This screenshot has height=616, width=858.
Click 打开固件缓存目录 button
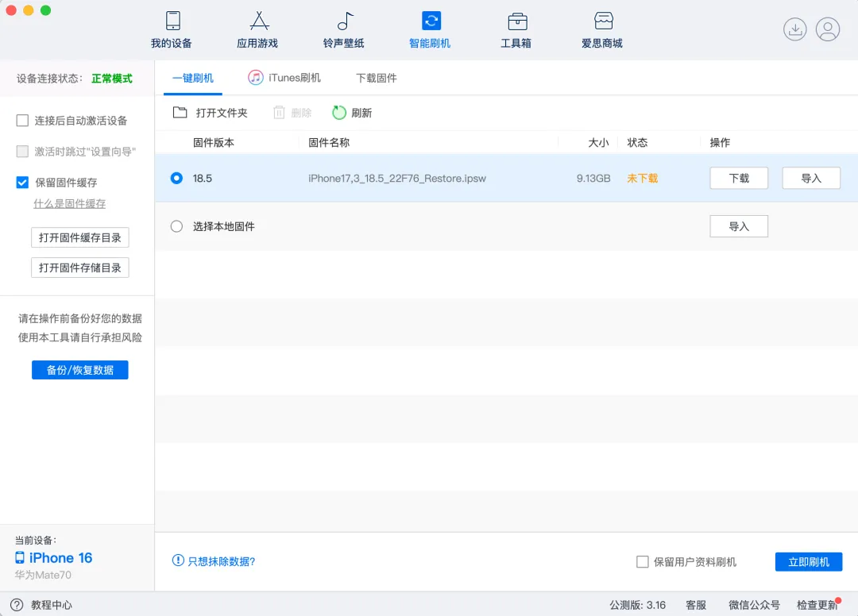click(80, 238)
